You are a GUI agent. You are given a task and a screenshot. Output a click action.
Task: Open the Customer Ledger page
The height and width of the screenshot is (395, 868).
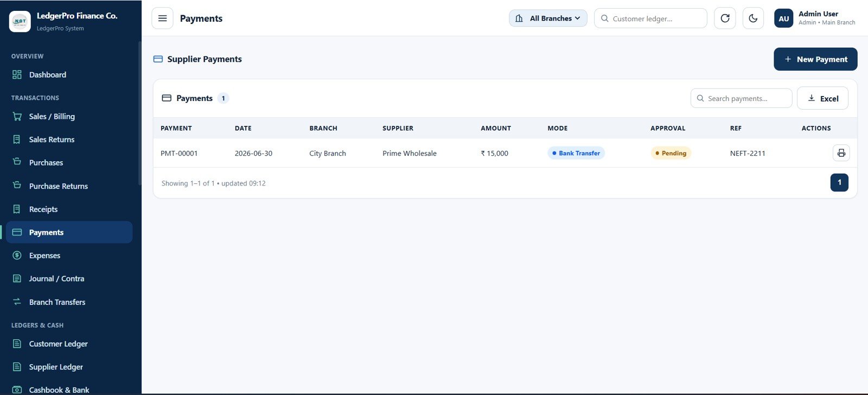(x=69, y=344)
